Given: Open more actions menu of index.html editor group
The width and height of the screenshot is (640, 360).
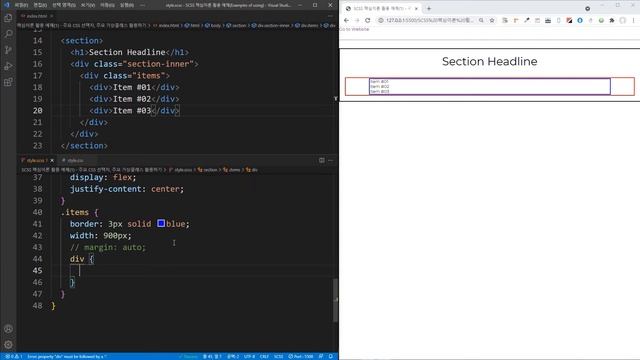Looking at the screenshot, I should (x=330, y=16).
